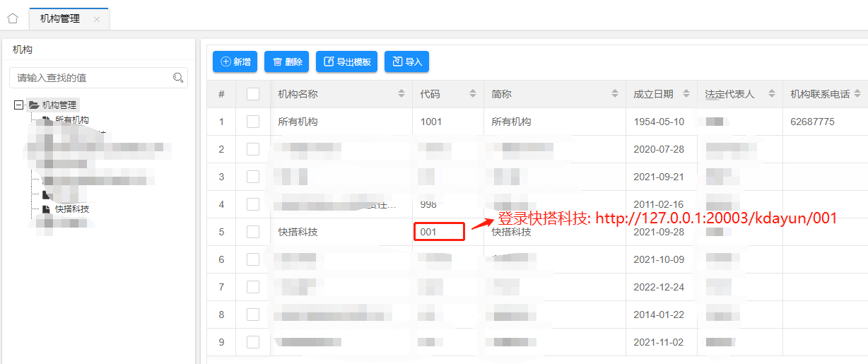
Task: Click the search magnifier icon in 机构 panel
Action: click(178, 78)
